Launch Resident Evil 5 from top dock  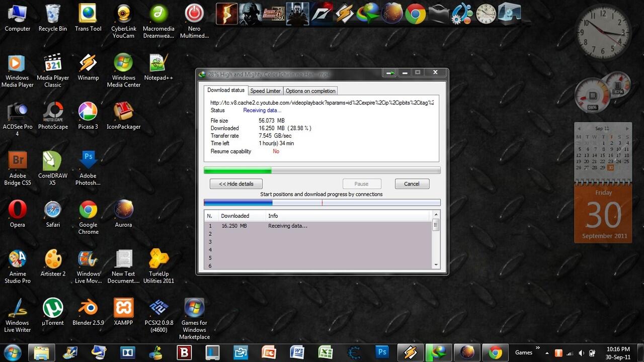click(x=227, y=14)
